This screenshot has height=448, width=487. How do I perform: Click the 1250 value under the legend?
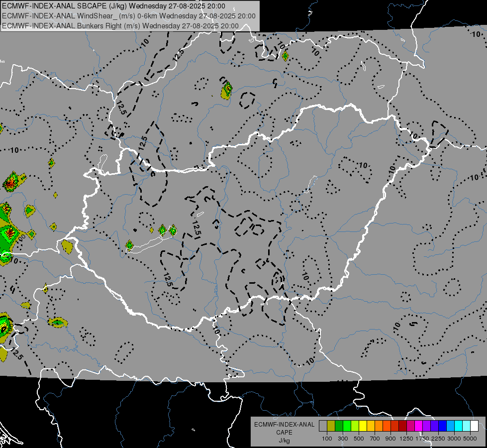(406, 439)
